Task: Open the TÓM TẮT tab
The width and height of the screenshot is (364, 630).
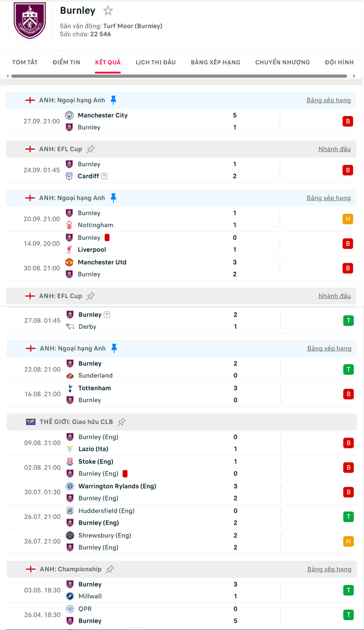Action: click(25, 62)
